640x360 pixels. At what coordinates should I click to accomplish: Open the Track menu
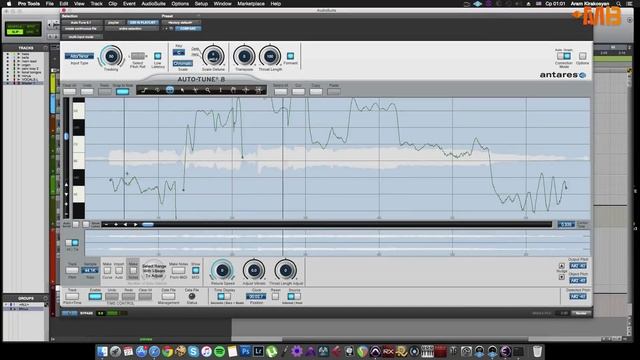coord(96,4)
